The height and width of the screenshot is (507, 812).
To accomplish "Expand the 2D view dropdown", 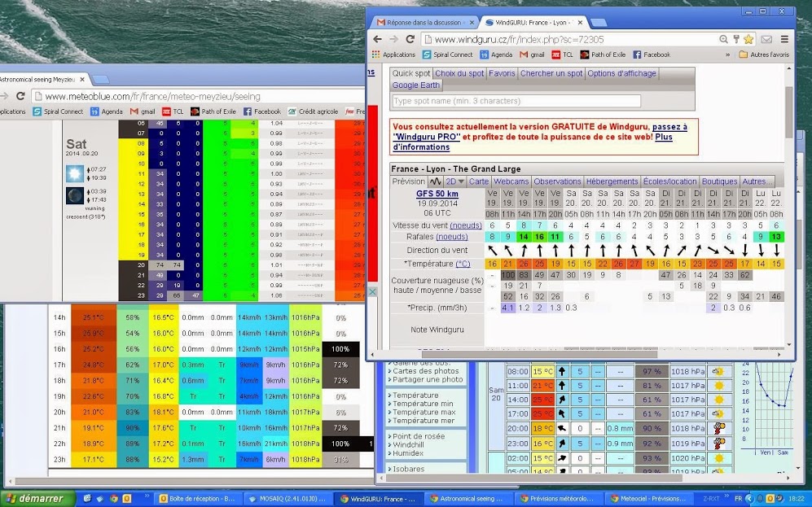I will click(x=455, y=181).
